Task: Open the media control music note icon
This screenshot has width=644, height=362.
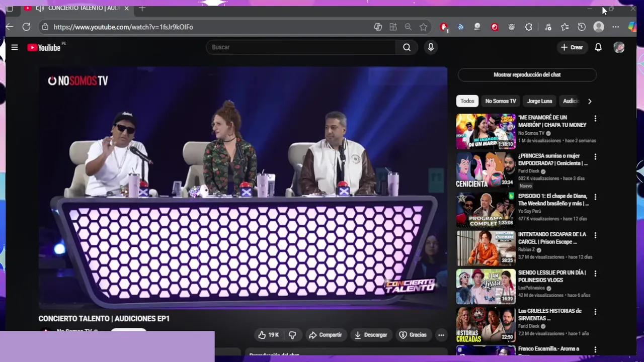Action: (548, 27)
